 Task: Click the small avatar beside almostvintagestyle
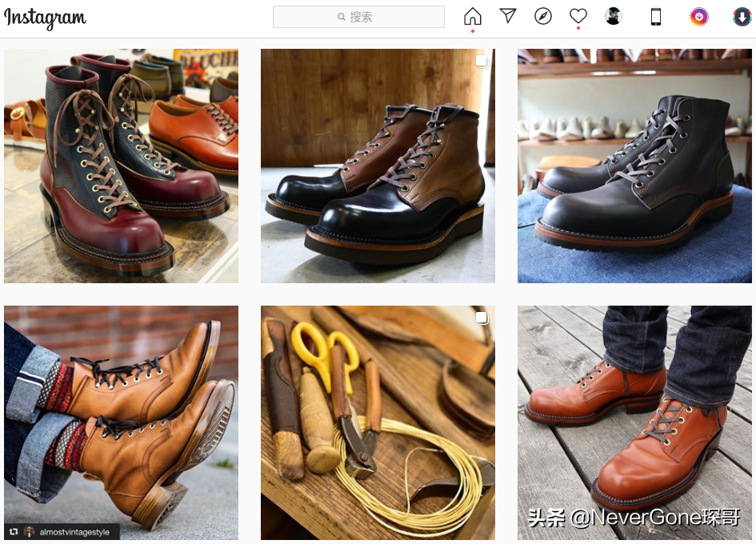(x=30, y=532)
